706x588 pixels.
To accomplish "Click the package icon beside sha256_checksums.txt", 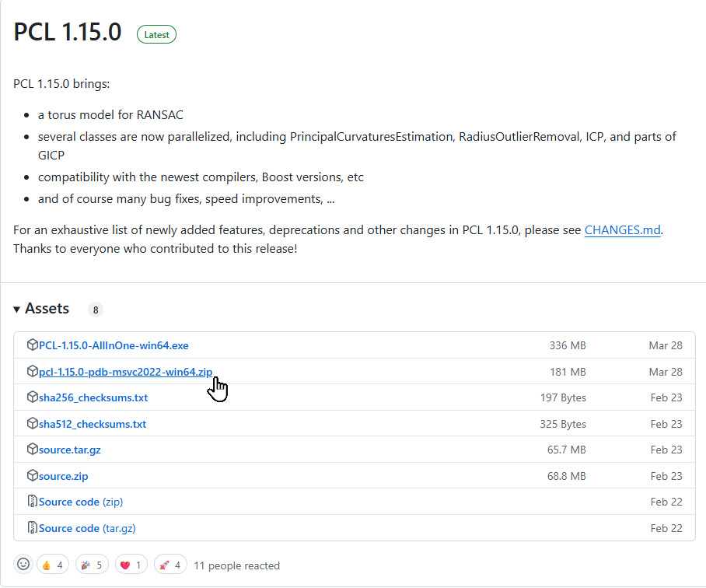I will tap(32, 397).
